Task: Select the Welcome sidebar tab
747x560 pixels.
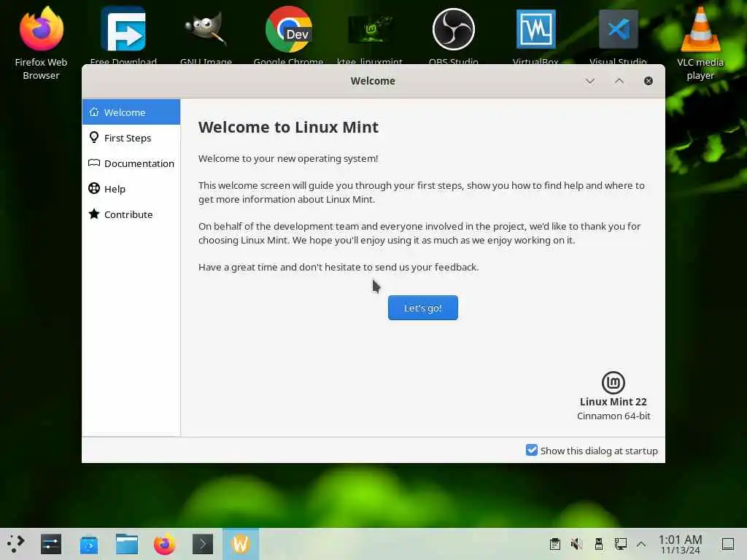Action: pyautogui.click(x=131, y=112)
